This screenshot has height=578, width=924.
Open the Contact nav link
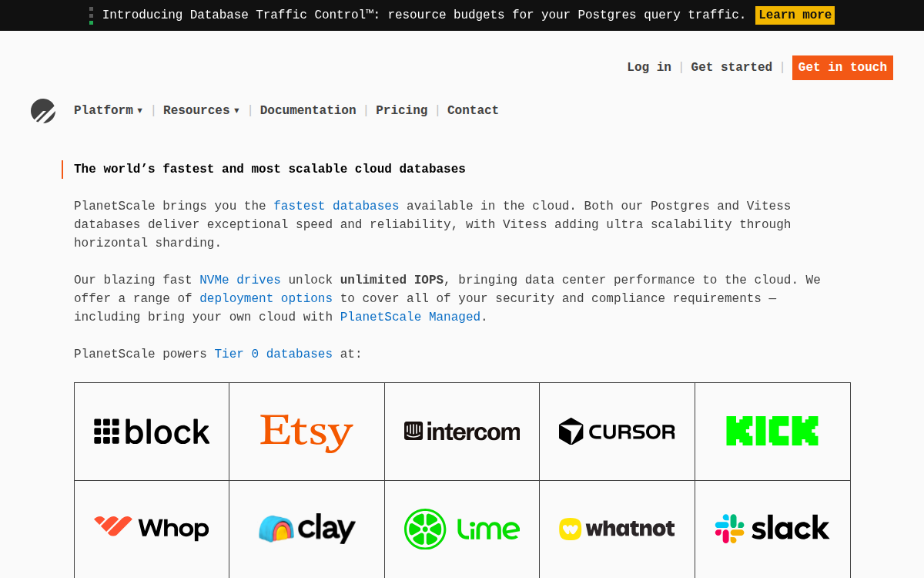(473, 110)
